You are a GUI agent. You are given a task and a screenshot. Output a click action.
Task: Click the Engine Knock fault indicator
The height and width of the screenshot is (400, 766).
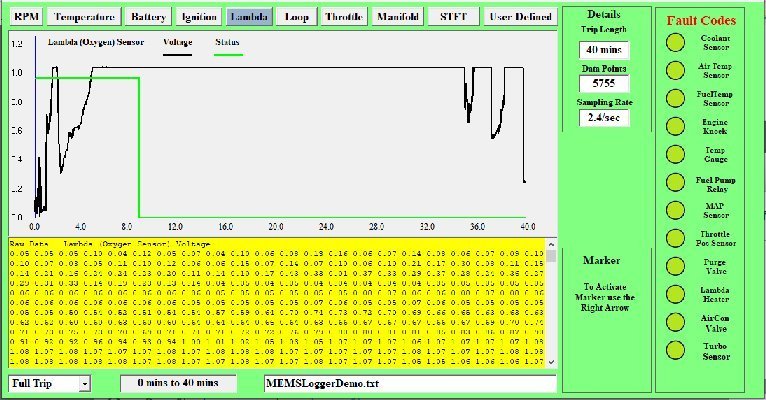[676, 126]
